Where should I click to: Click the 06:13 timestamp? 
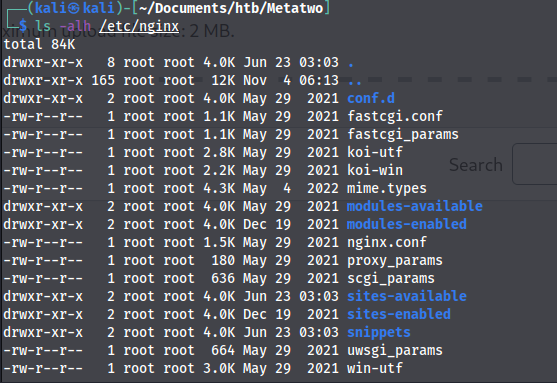(319, 81)
